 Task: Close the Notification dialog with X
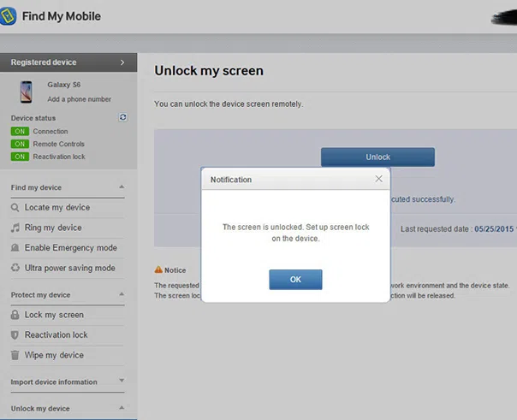[379, 179]
